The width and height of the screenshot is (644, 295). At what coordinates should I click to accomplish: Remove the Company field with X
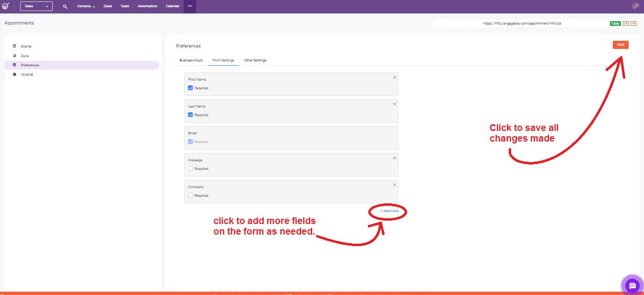pyautogui.click(x=395, y=185)
